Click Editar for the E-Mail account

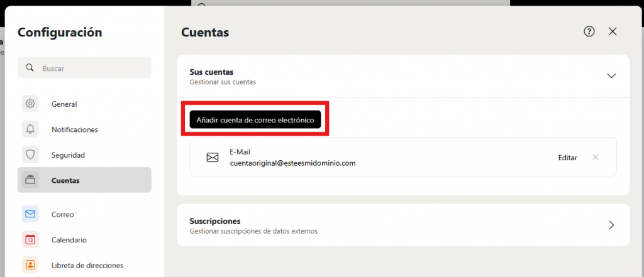click(x=567, y=158)
